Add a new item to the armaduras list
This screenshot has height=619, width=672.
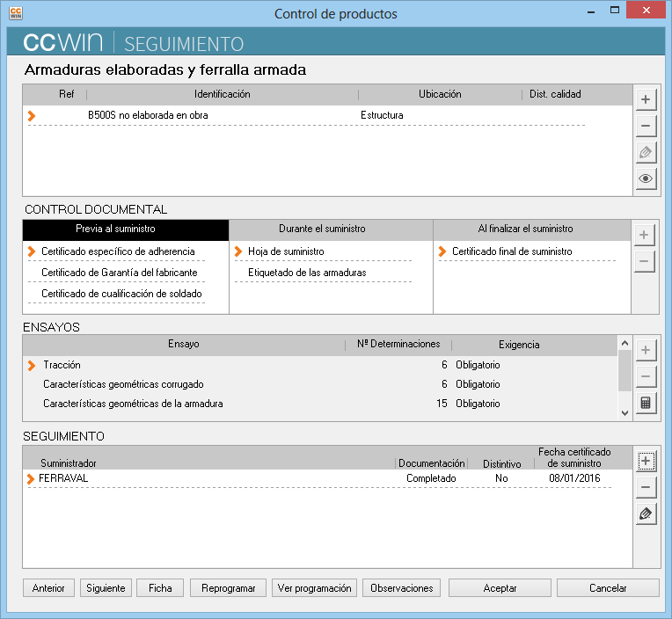646,99
